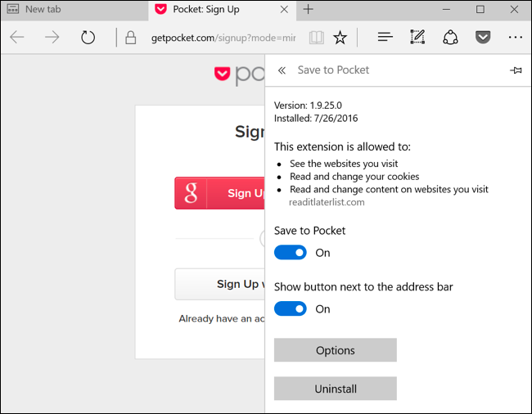Click the white Sign Up with button

[x=219, y=284]
